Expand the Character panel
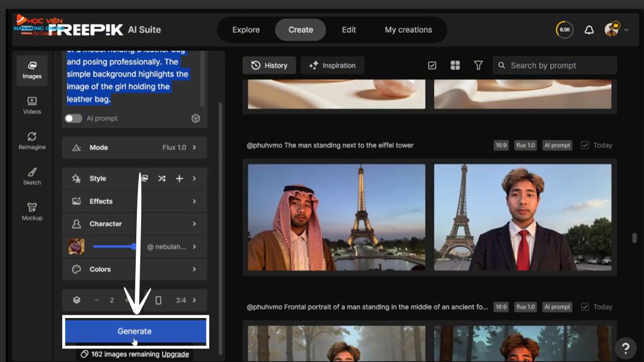 coord(134,224)
